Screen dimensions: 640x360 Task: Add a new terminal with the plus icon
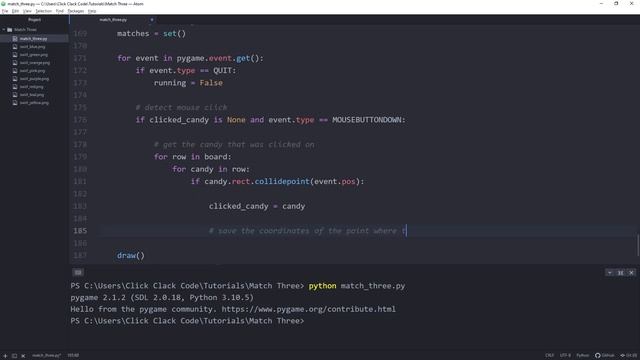point(5,356)
